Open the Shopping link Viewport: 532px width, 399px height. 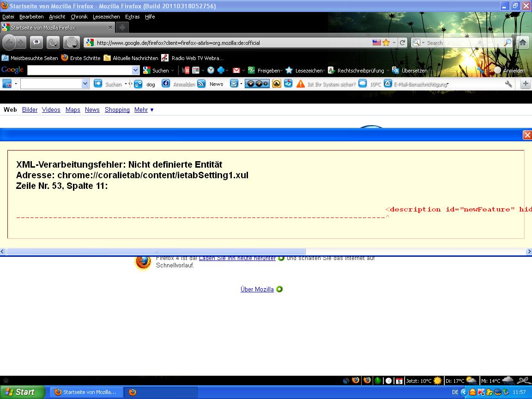click(117, 109)
